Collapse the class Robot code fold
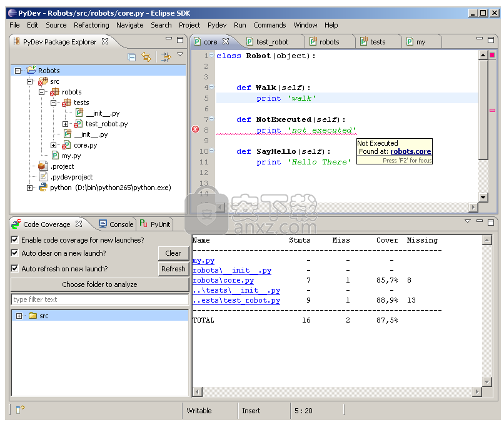This screenshot has width=504, height=422. (211, 55)
